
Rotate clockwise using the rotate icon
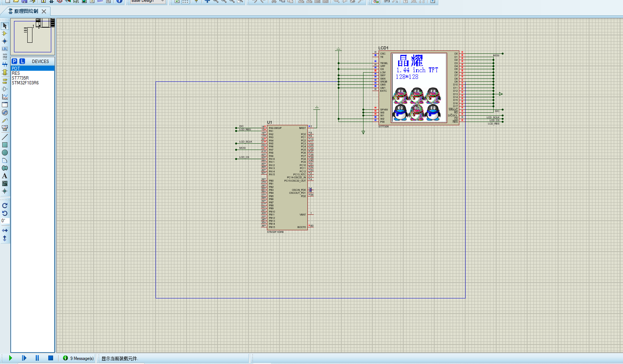(5, 206)
